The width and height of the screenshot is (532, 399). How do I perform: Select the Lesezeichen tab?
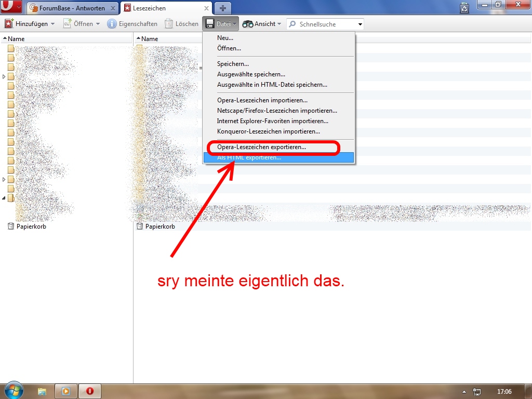coord(166,8)
